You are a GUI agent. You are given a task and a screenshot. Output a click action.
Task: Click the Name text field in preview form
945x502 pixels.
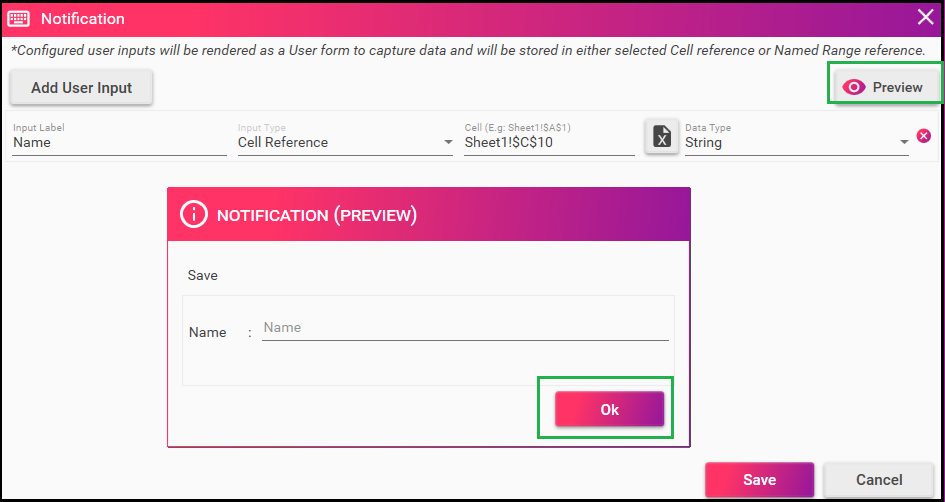(465, 328)
